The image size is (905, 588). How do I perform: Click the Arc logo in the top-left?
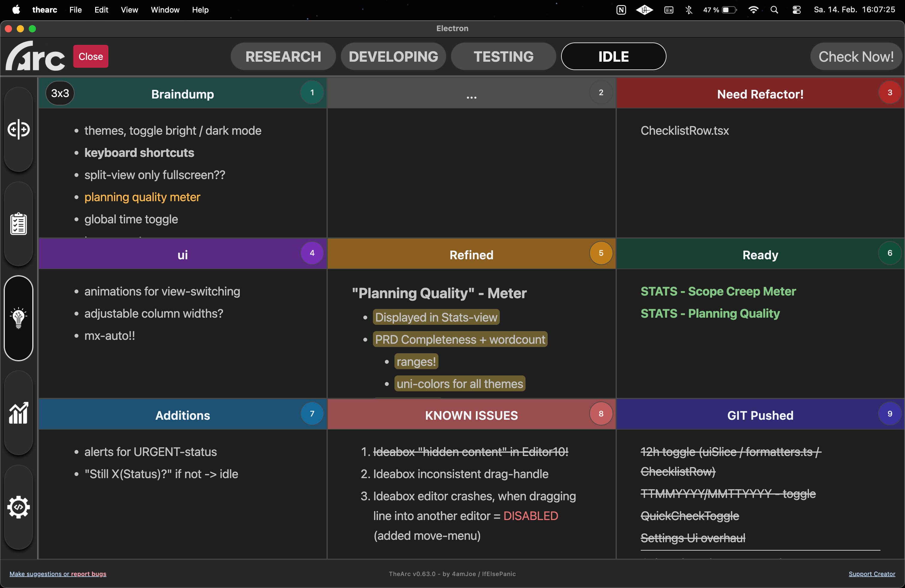[x=35, y=56]
